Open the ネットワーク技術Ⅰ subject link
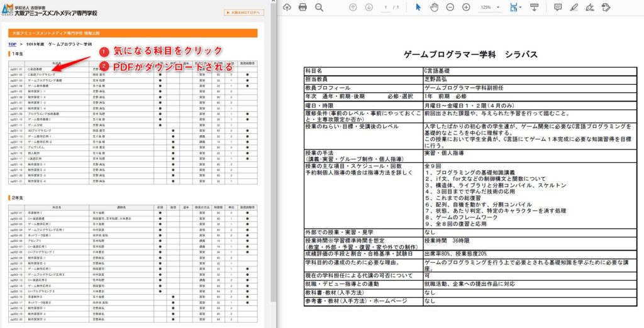Screen dimensions: 644x328 tap(40, 235)
